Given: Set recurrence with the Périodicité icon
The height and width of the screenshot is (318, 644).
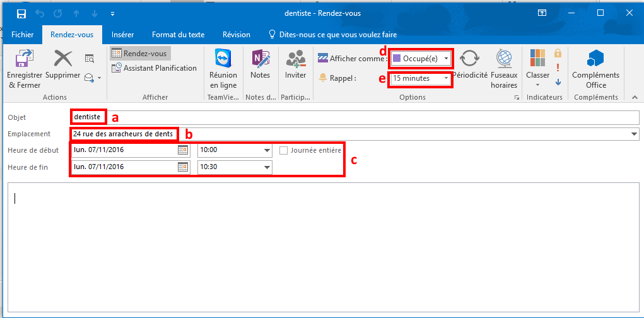Looking at the screenshot, I should click(x=470, y=58).
